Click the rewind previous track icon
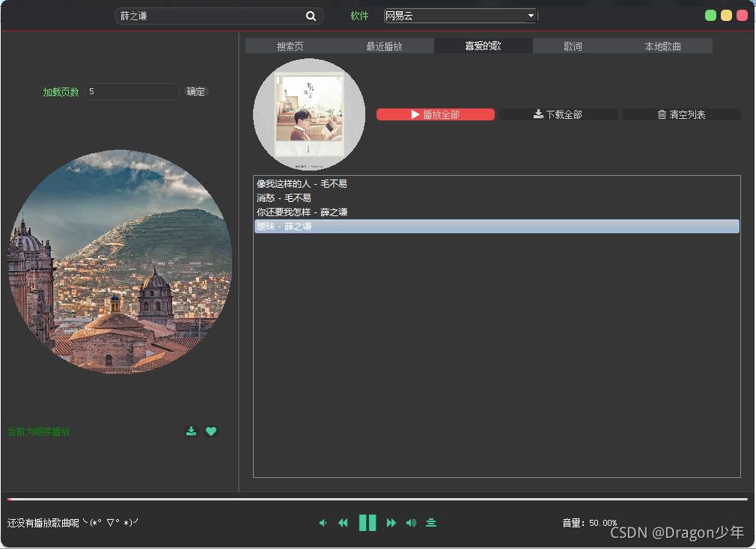This screenshot has width=756, height=549. point(343,523)
